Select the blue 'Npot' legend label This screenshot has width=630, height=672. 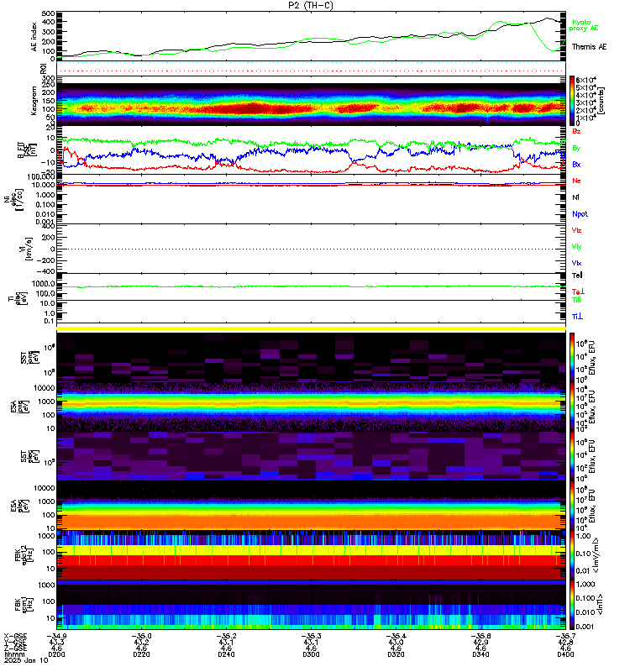tap(580, 214)
